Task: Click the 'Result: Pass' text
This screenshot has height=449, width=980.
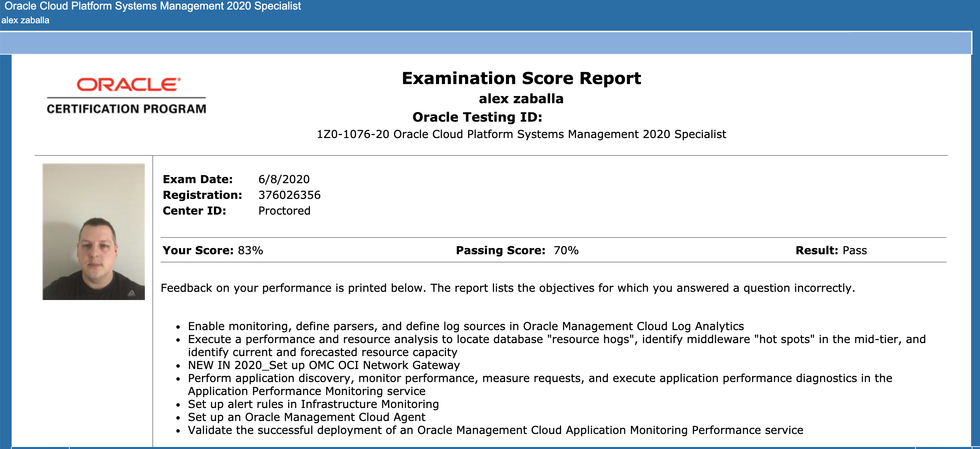Action: (x=831, y=250)
